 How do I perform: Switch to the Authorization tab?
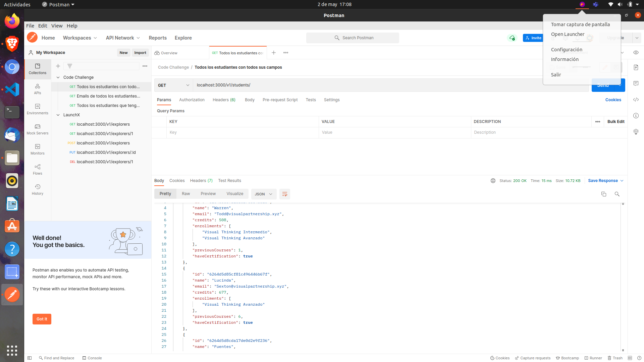191,100
